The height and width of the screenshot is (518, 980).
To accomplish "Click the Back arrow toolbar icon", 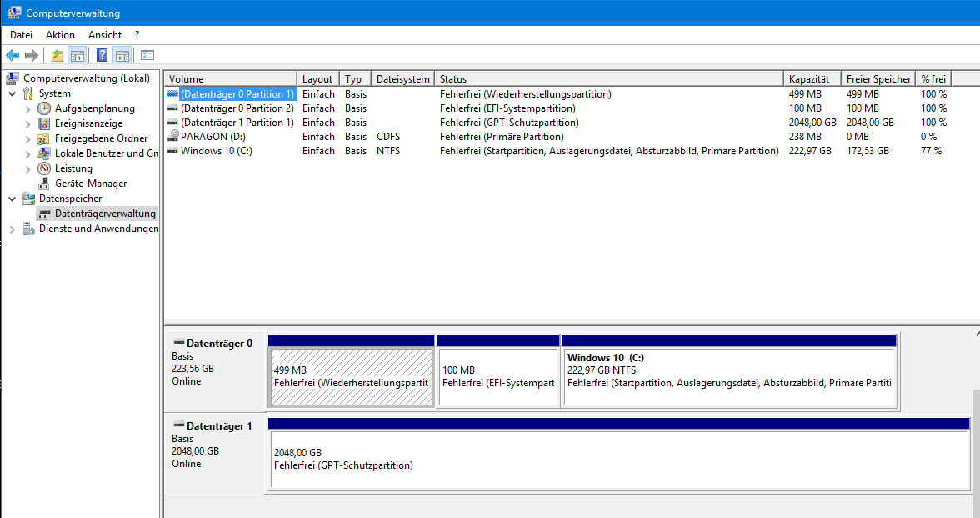I will (x=12, y=56).
